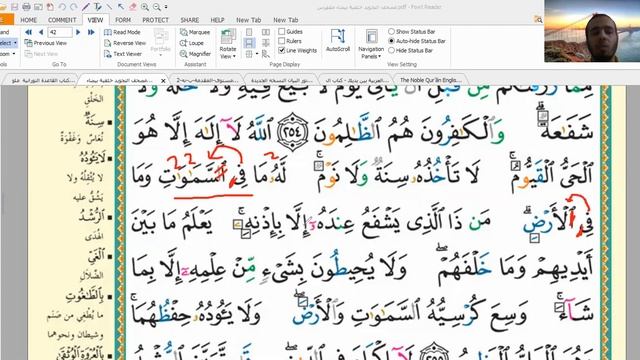
Task: Open the COMMENT ribbon tab
Action: 62,20
